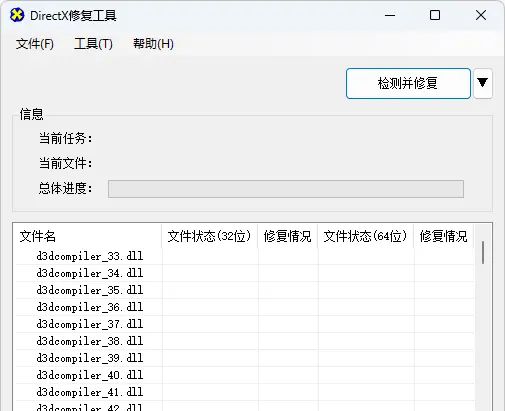Select row d3dcompiler_37.dll

click(x=244, y=324)
